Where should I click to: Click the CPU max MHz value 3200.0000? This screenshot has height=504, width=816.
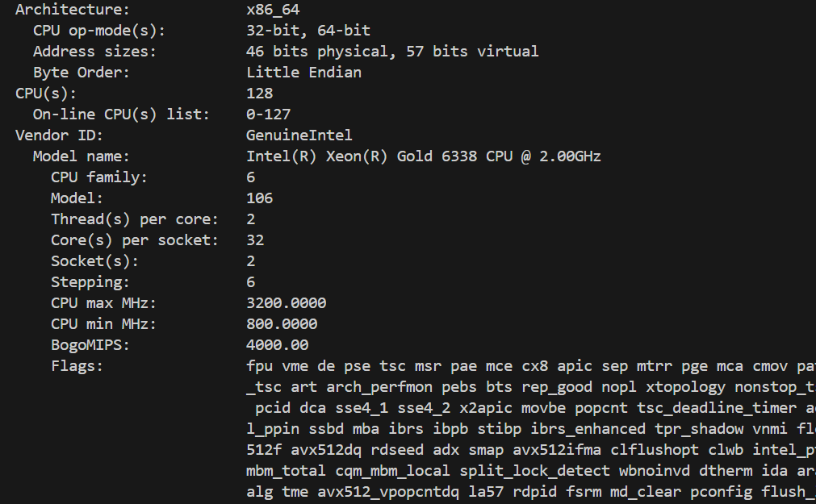(287, 303)
